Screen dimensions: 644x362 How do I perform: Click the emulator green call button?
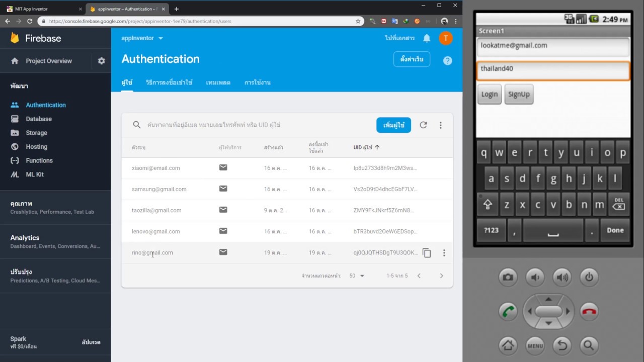tap(508, 311)
